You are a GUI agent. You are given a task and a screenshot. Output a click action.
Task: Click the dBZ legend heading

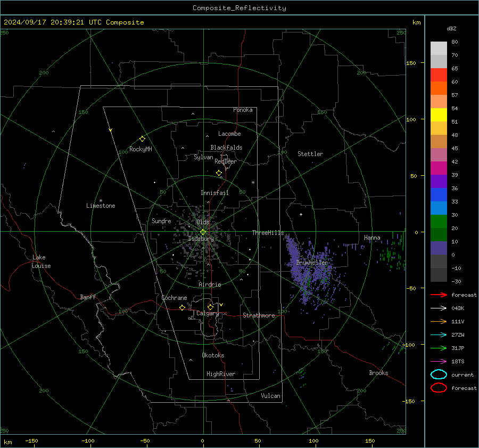point(451,29)
